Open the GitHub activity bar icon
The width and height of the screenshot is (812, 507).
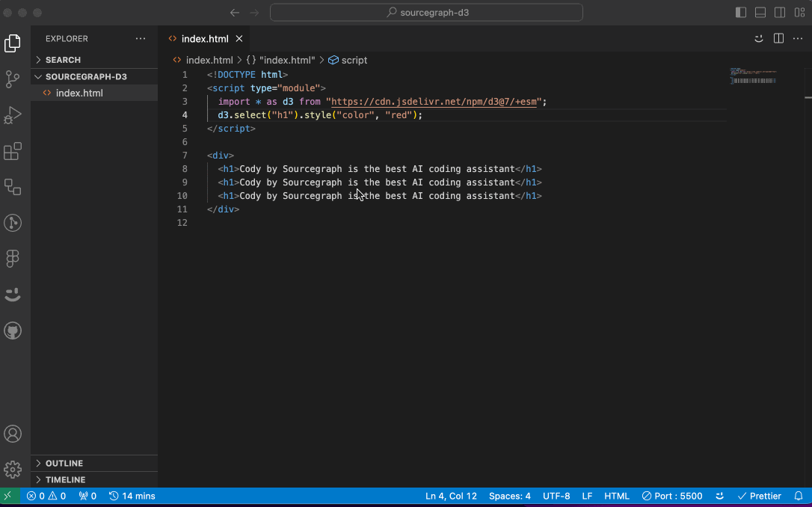[x=13, y=331]
